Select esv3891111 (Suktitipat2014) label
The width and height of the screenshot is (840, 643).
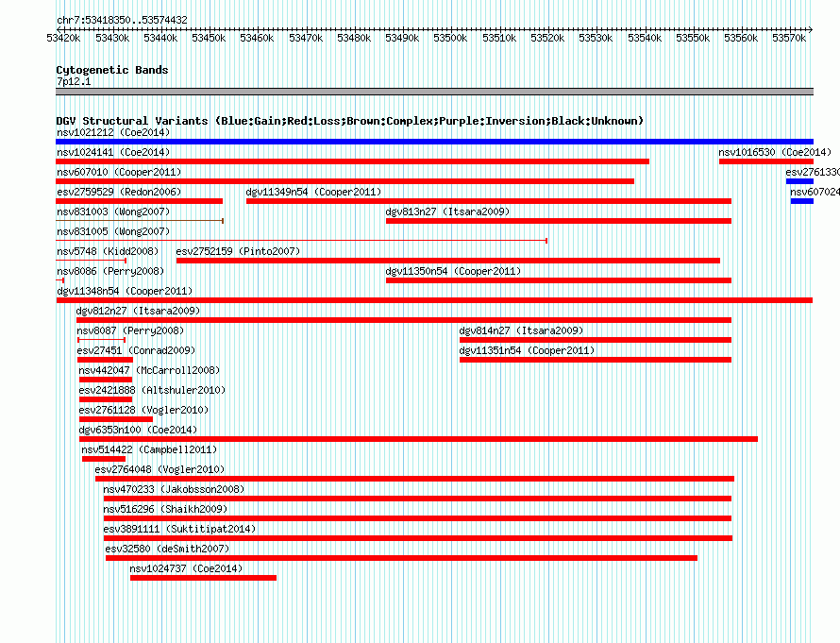click(179, 529)
